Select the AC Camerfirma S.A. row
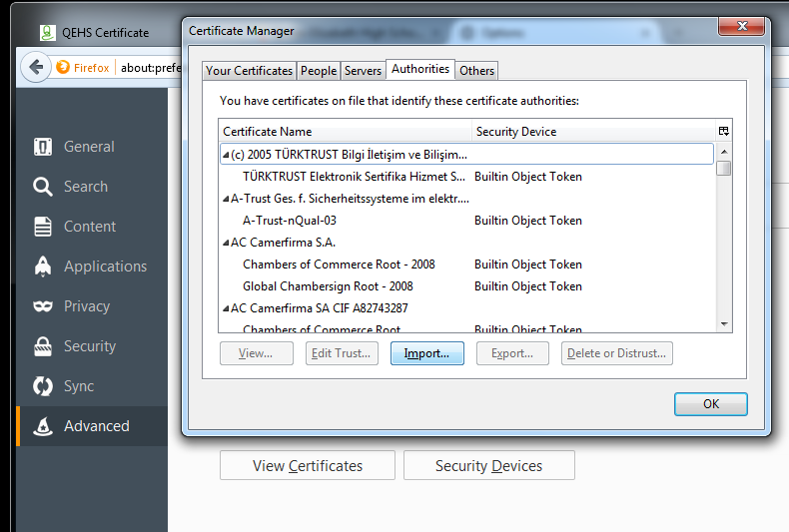Image resolution: width=789 pixels, height=532 pixels. (466, 243)
